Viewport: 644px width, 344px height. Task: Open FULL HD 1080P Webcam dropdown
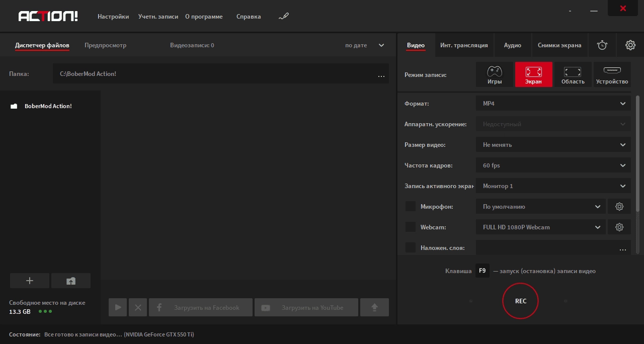point(541,227)
